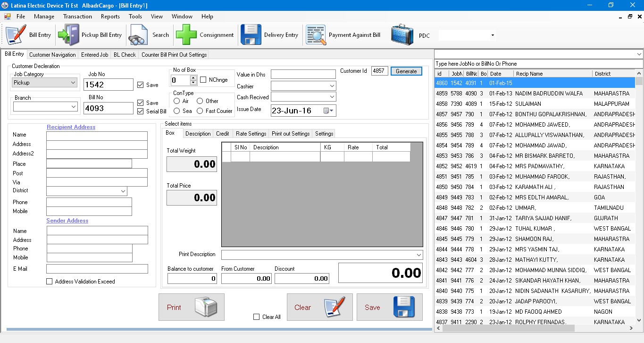Open the Issue Date calendar picker
Viewport: 644px width, 343px height.
(329, 111)
